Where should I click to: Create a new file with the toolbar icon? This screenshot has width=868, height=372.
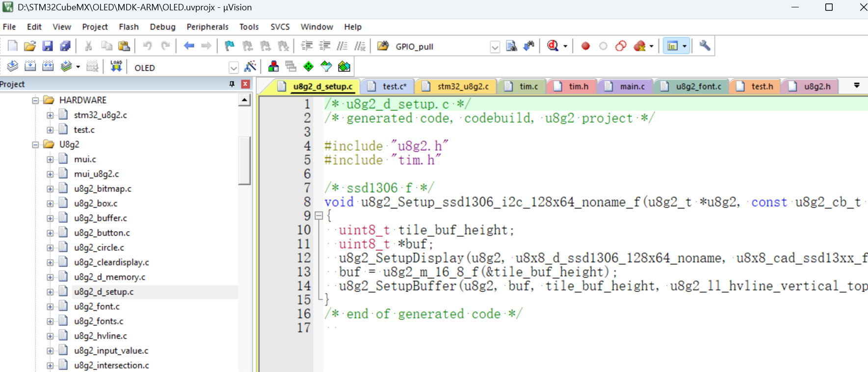[13, 46]
